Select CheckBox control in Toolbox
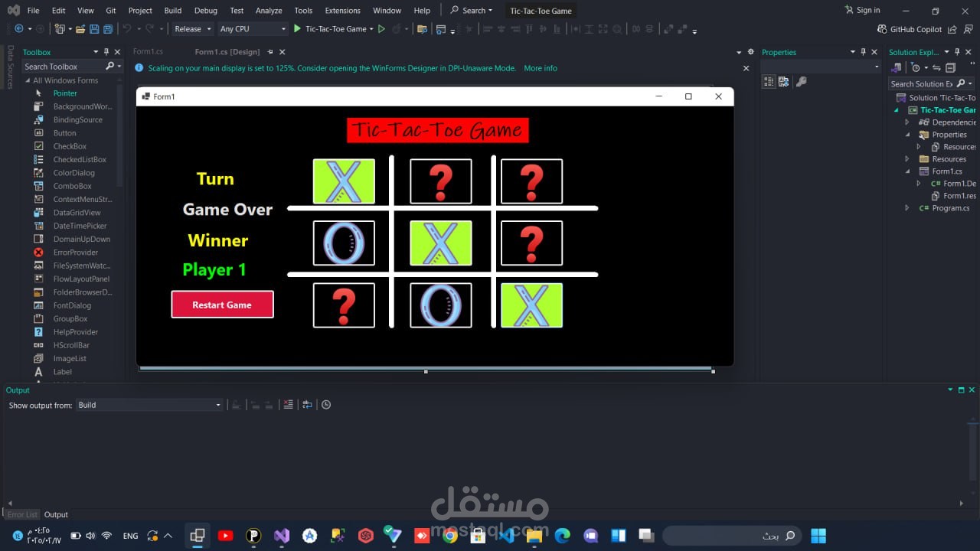This screenshot has width=980, height=551. click(70, 146)
